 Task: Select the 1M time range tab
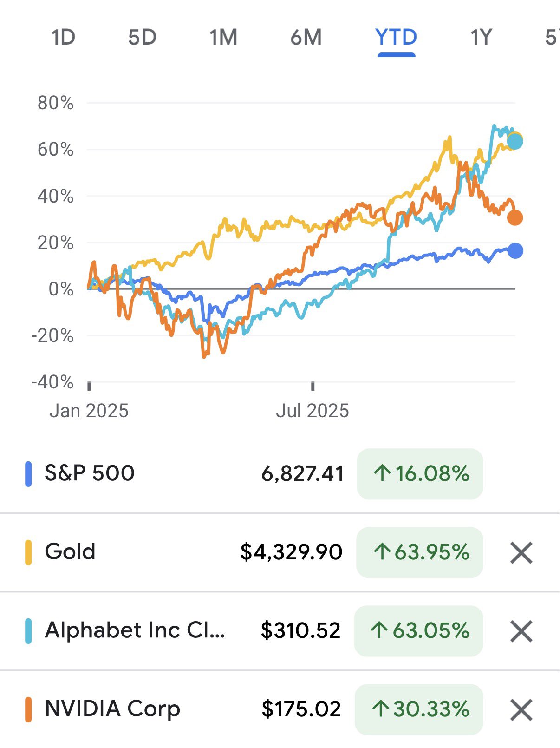click(x=223, y=37)
